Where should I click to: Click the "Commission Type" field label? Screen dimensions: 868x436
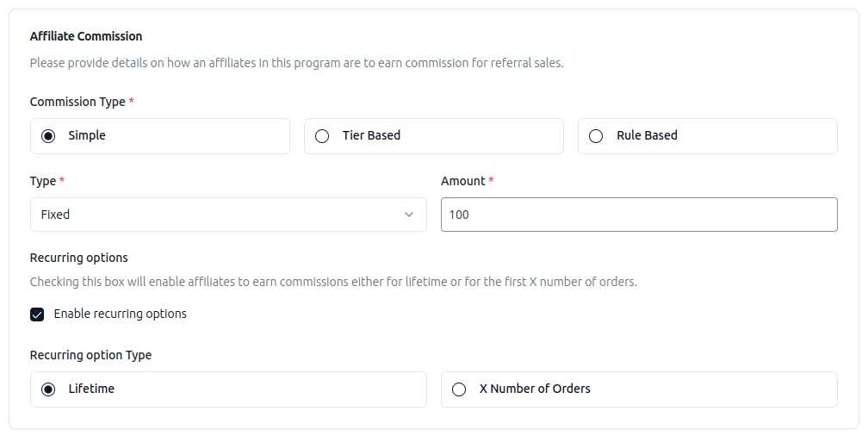[77, 102]
